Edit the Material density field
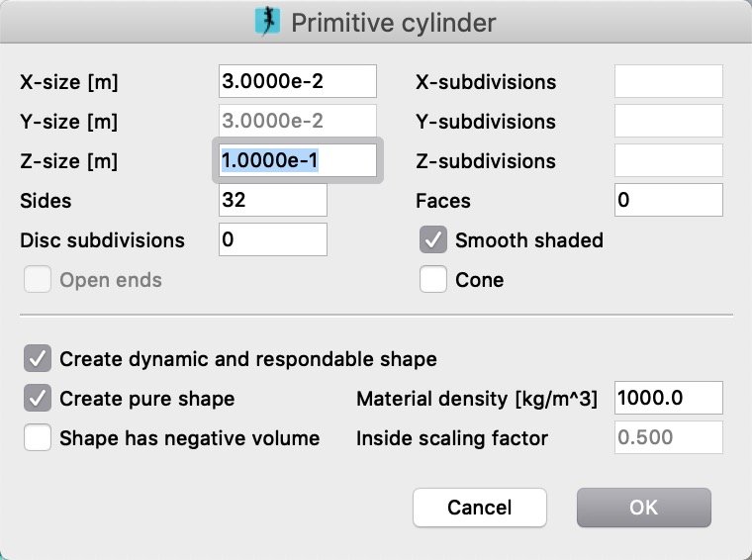 (669, 398)
